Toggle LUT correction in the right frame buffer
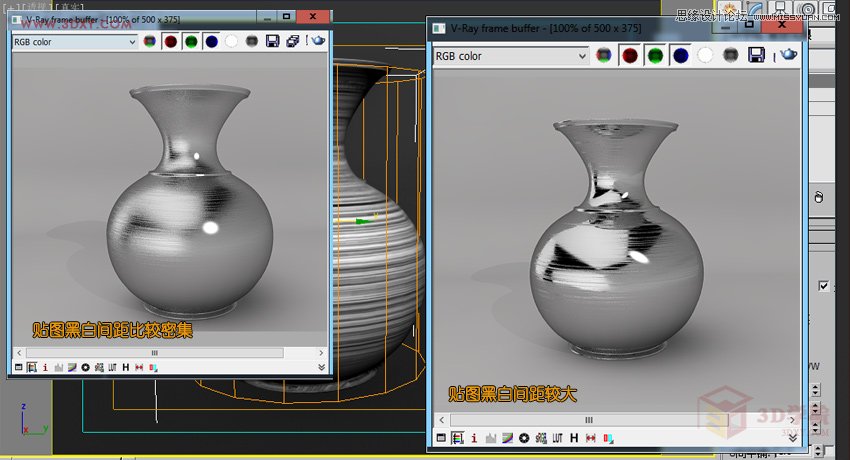Viewport: 850px width, 460px height. click(557, 438)
